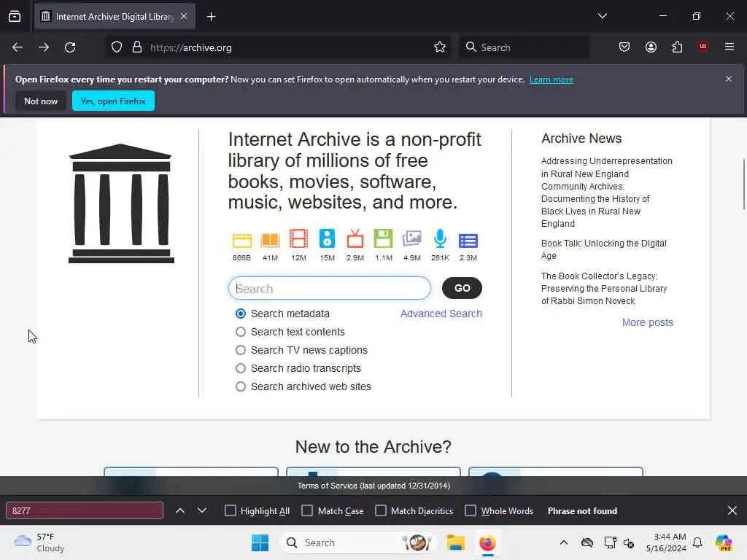Select the Search metadata radio button
This screenshot has height=560, width=747.
point(241,314)
